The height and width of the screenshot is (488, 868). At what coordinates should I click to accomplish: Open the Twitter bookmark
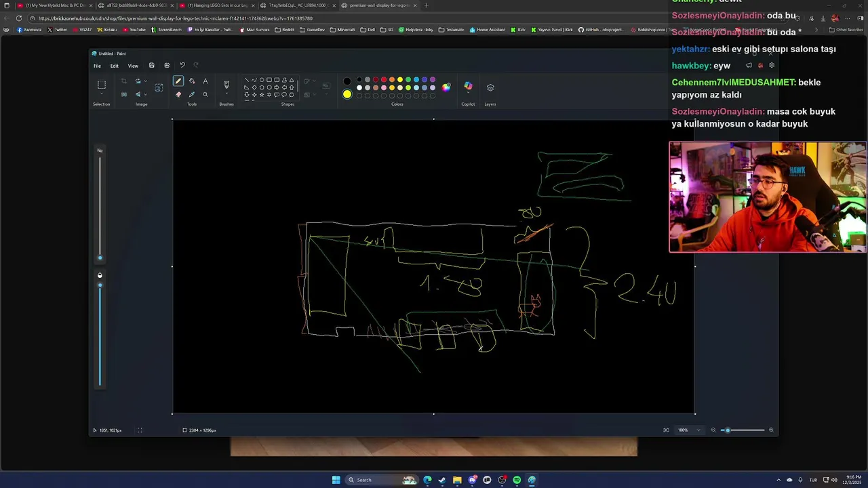point(58,30)
